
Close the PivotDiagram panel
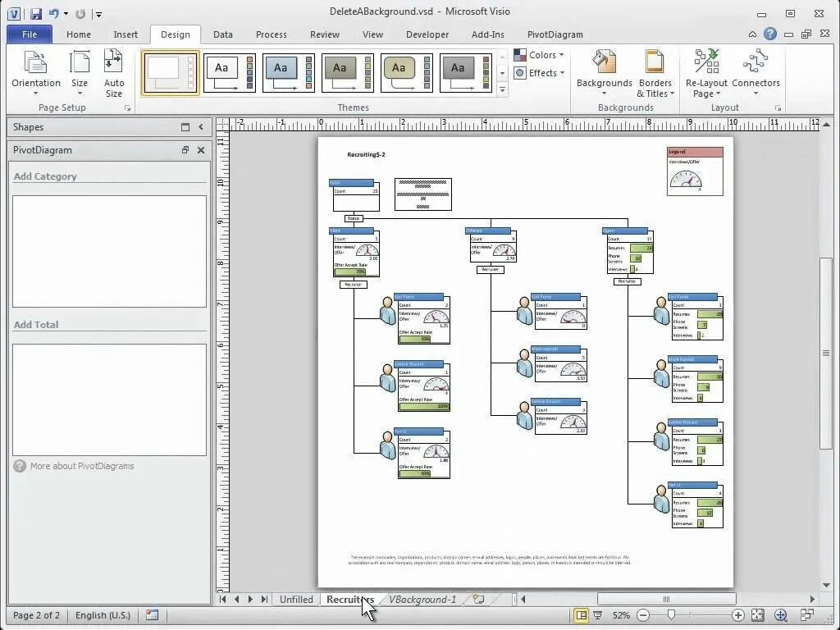(x=201, y=150)
